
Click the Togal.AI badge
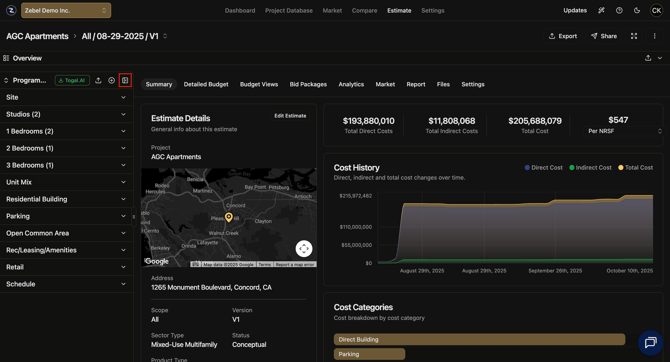[x=72, y=80]
